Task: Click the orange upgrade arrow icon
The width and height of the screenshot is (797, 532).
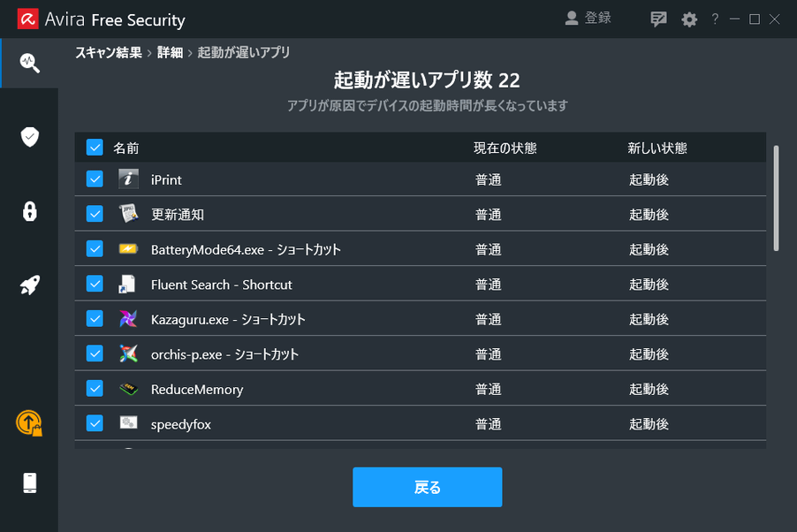Action: 29,423
